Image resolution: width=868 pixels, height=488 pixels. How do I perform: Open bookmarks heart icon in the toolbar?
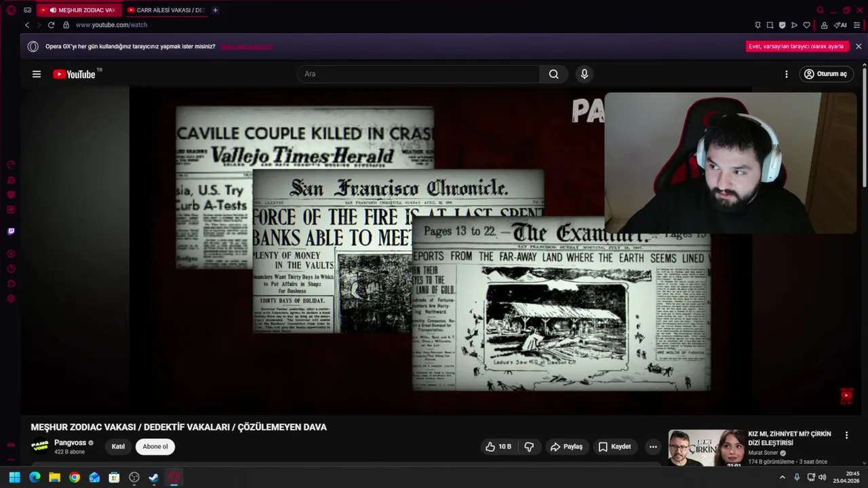[806, 25]
